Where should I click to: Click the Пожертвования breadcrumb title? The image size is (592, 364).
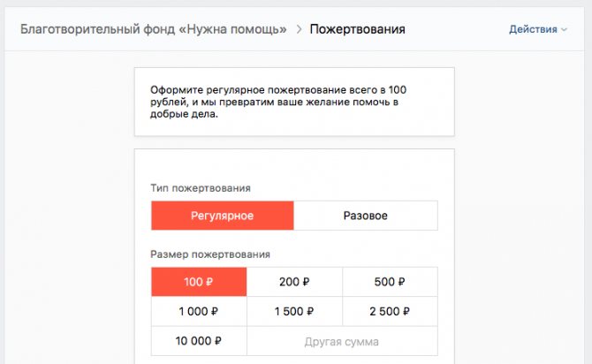[358, 29]
